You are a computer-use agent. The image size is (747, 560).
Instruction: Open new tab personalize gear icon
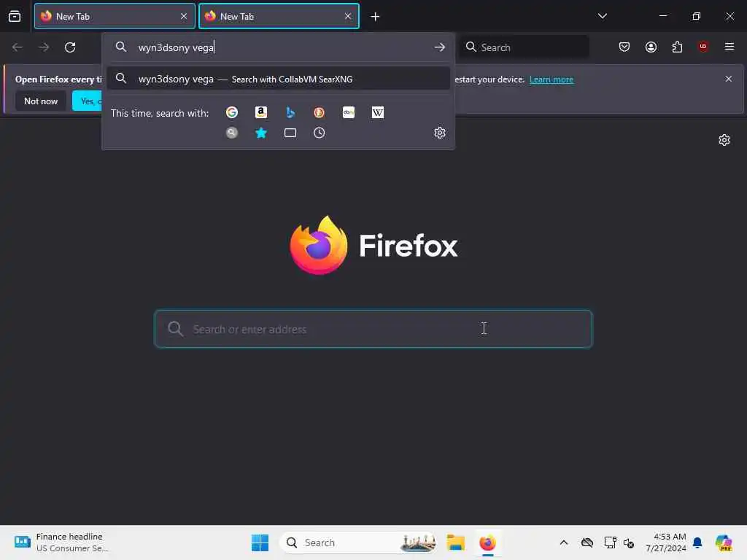tap(724, 140)
